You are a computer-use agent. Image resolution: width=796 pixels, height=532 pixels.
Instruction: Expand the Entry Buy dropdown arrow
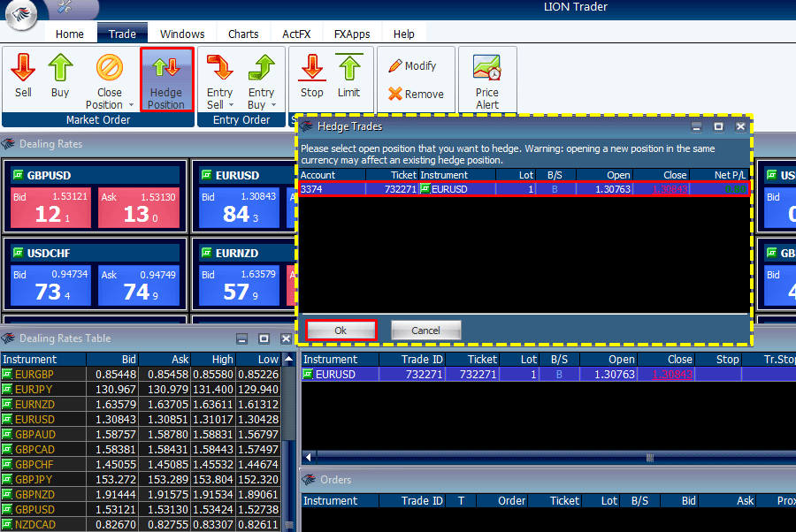click(273, 105)
